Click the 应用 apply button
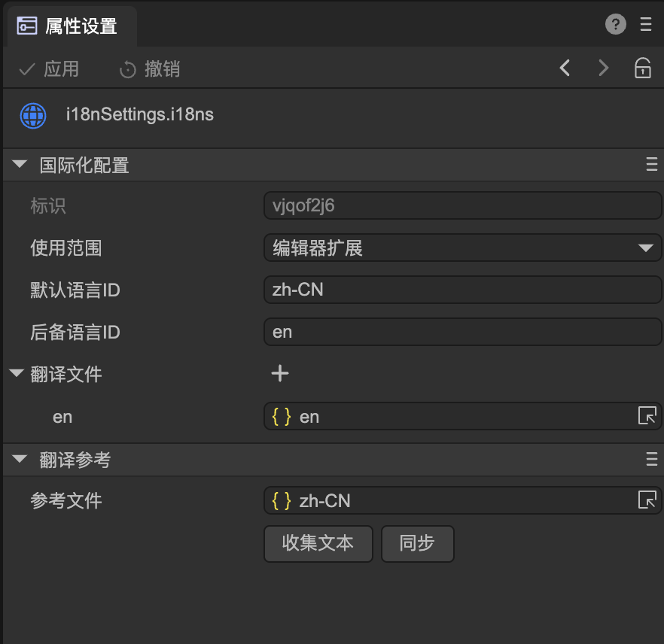This screenshot has width=664, height=644. pyautogui.click(x=50, y=69)
